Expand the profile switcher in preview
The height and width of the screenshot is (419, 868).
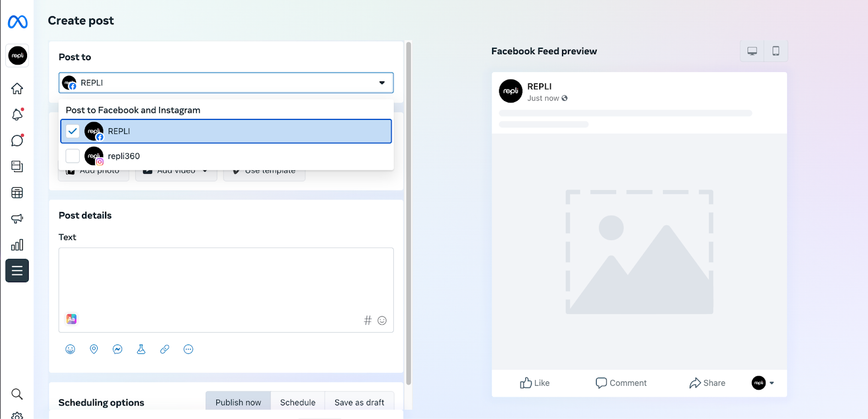(771, 383)
